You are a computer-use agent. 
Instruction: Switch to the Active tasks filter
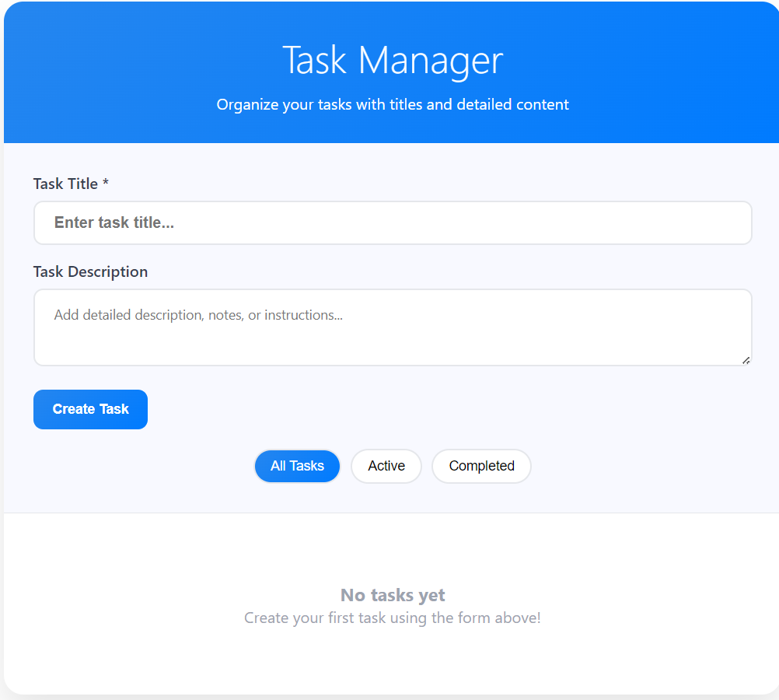[x=386, y=466]
